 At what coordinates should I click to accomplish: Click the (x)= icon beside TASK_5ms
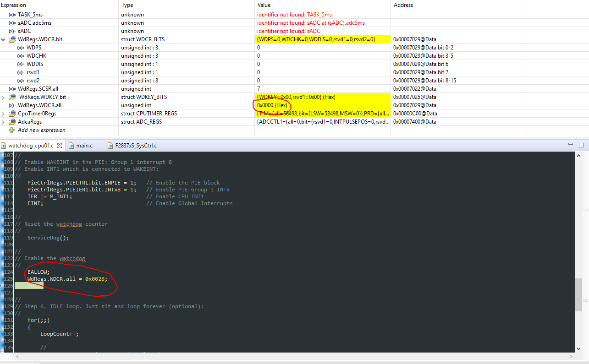[11, 14]
